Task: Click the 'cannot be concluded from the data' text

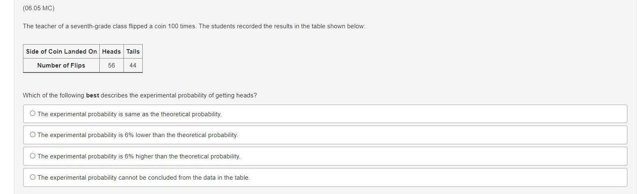Action: pos(144,178)
